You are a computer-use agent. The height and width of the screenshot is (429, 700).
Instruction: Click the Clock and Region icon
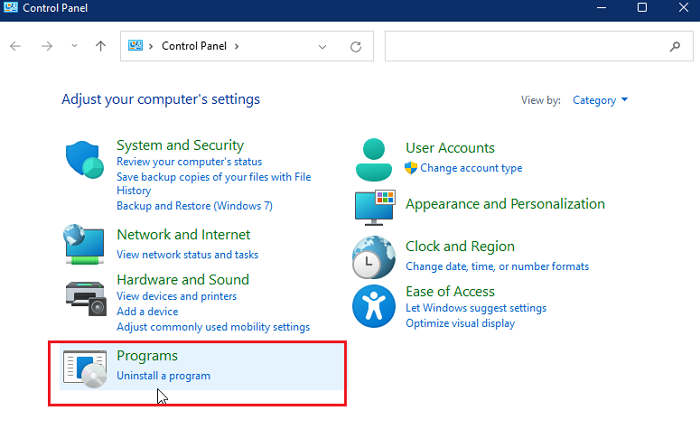coord(374,257)
